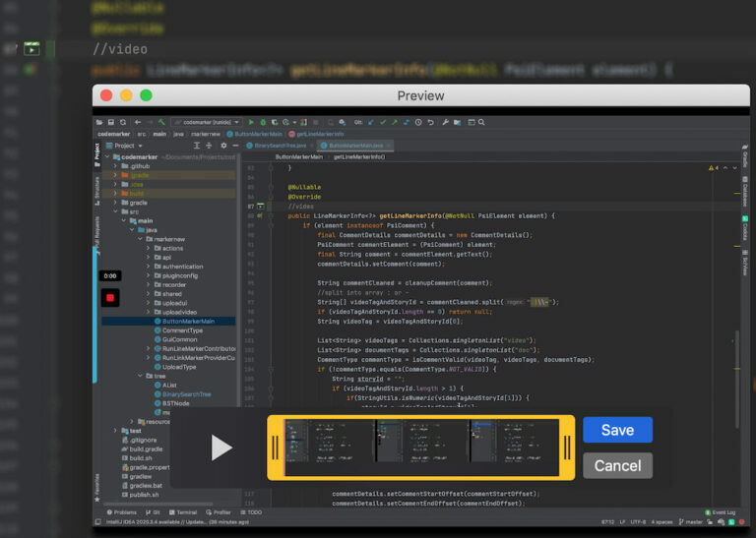
Task: Select GuiCommon class in tree
Action: click(175, 339)
